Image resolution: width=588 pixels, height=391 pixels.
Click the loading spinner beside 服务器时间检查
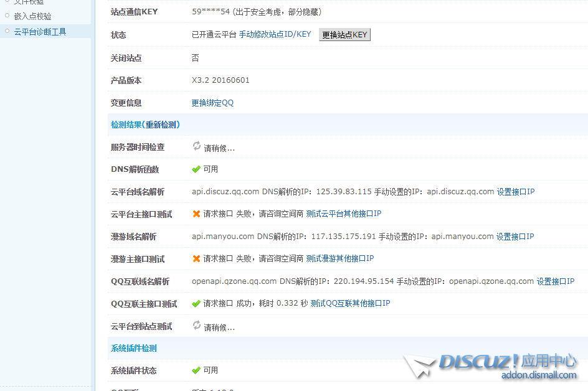[x=196, y=146]
